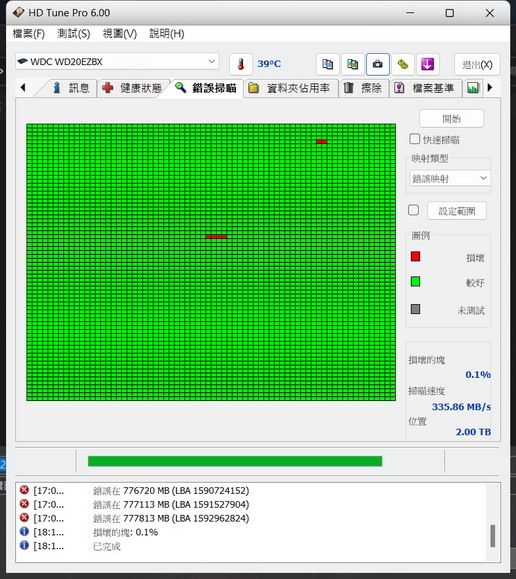Click the log list scrollbar thumb

coord(492,536)
